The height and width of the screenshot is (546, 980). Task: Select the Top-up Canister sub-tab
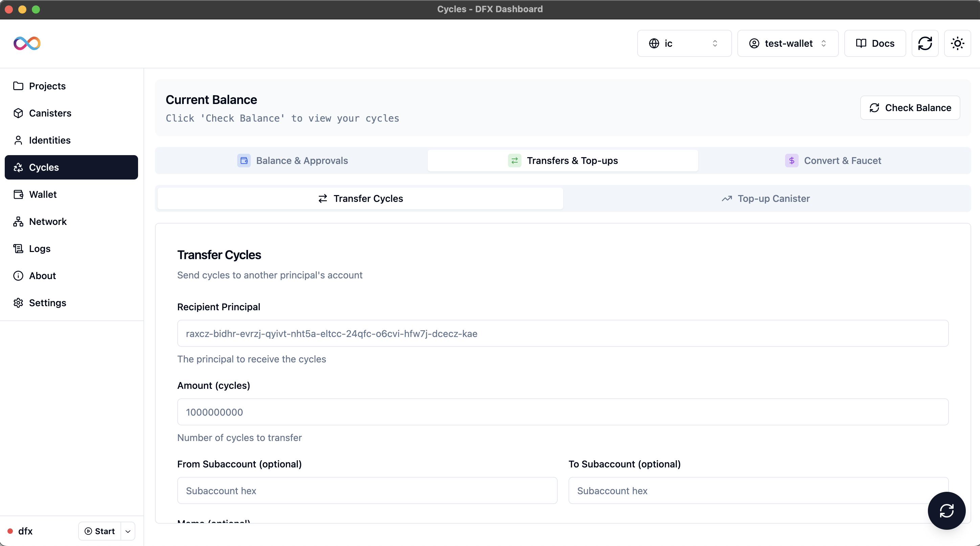(766, 198)
